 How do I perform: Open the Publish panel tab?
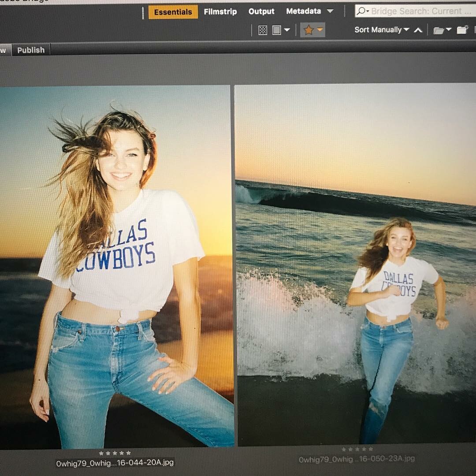pyautogui.click(x=31, y=50)
